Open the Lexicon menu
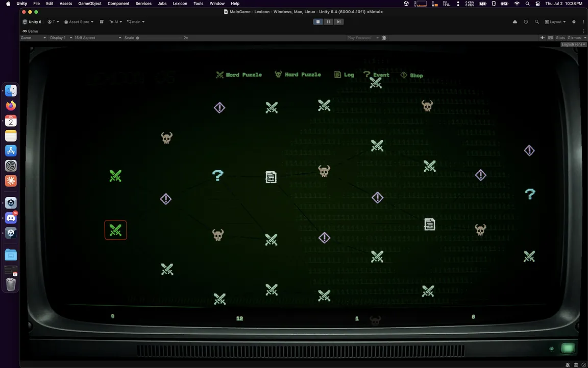588x368 pixels. click(x=180, y=4)
